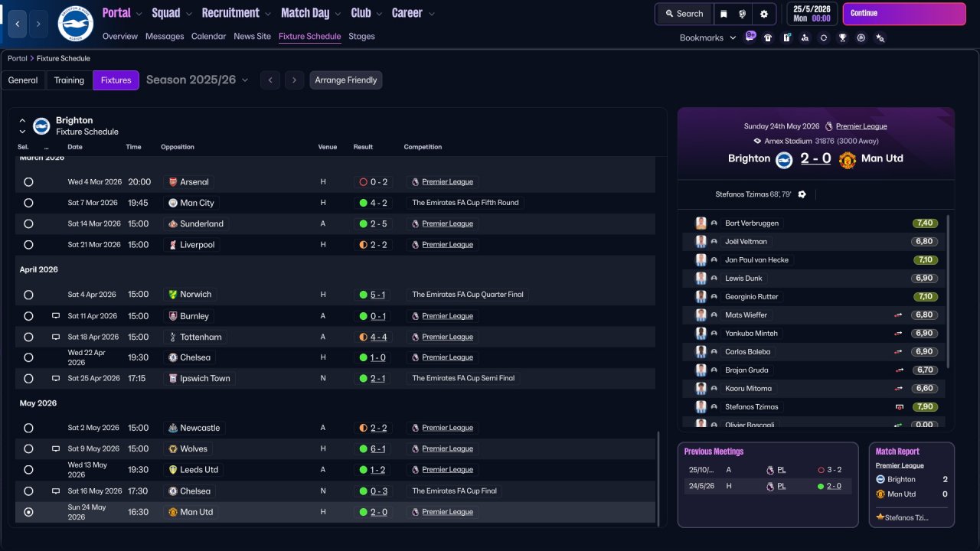
Task: Click the Arrange Friendly button
Action: 346,80
